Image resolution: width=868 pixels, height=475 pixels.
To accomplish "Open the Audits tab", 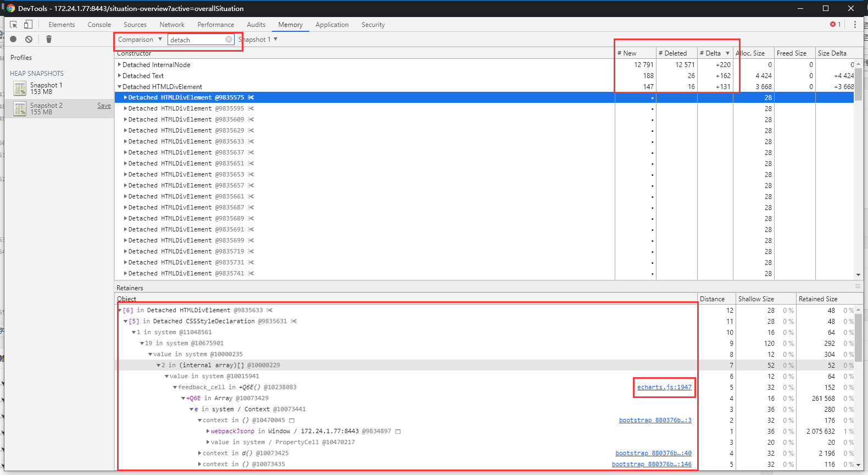I will (x=256, y=25).
